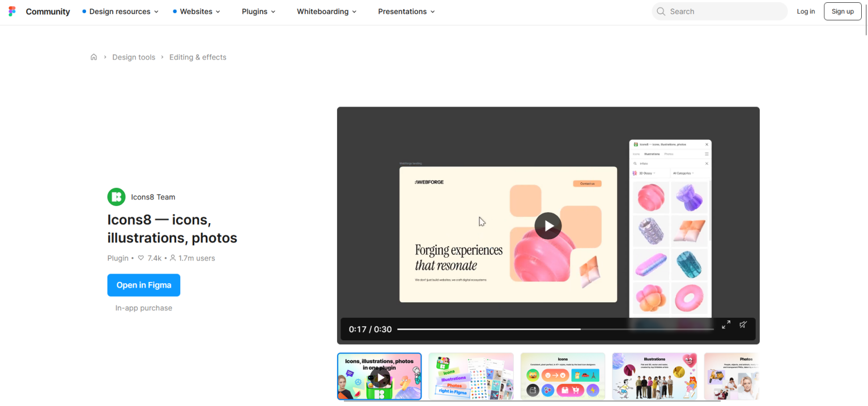Play the video with center play button
This screenshot has height=406, width=868.
tap(547, 226)
